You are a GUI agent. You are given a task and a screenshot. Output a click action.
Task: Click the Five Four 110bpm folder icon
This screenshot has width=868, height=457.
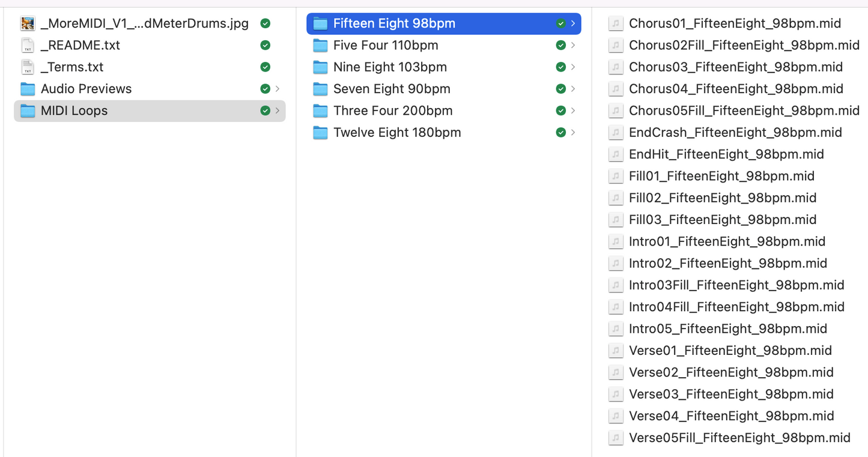click(x=321, y=46)
